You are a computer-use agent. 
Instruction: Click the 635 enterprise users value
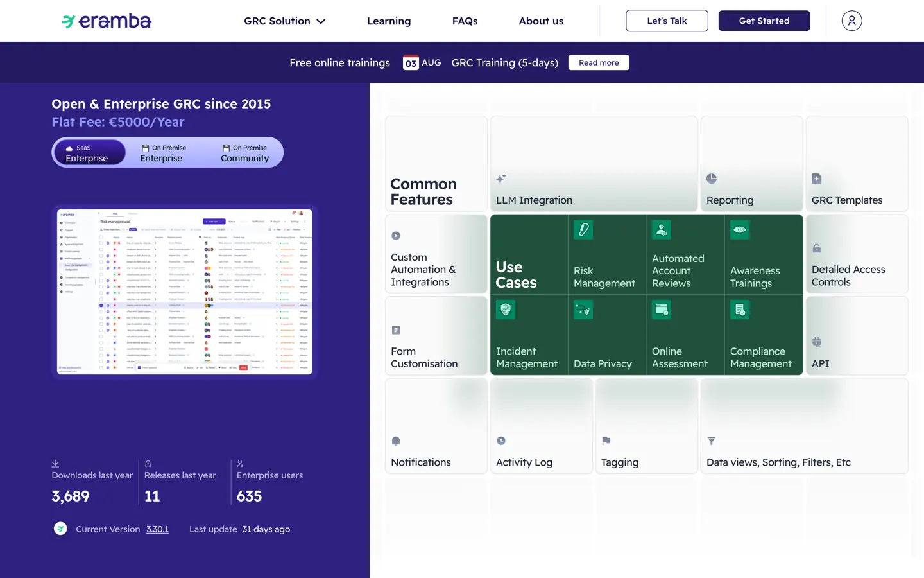click(x=250, y=496)
